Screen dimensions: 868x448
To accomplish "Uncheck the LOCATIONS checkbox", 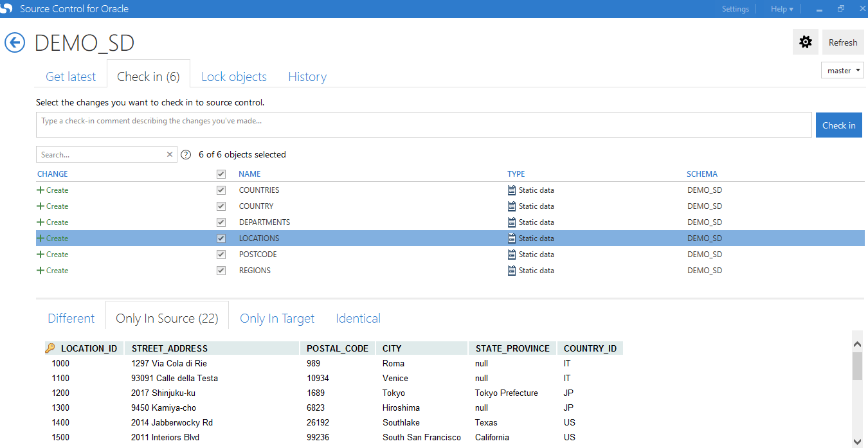I will point(221,238).
